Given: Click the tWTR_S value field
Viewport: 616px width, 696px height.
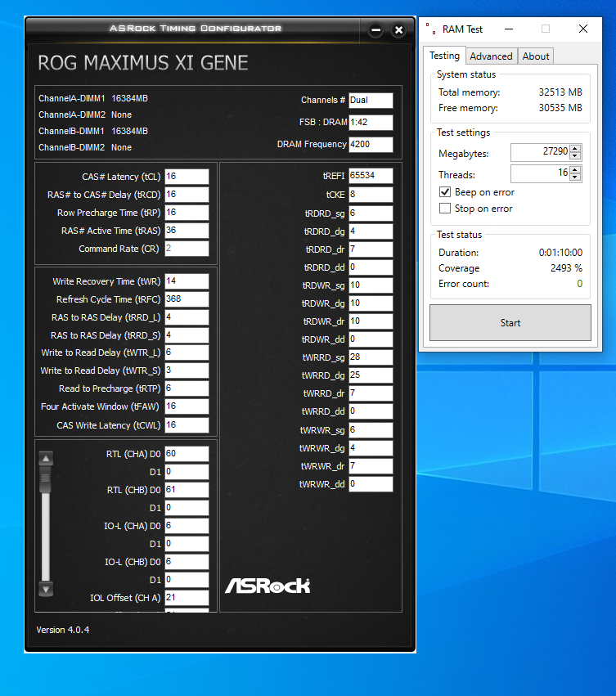Looking at the screenshot, I should coord(187,370).
